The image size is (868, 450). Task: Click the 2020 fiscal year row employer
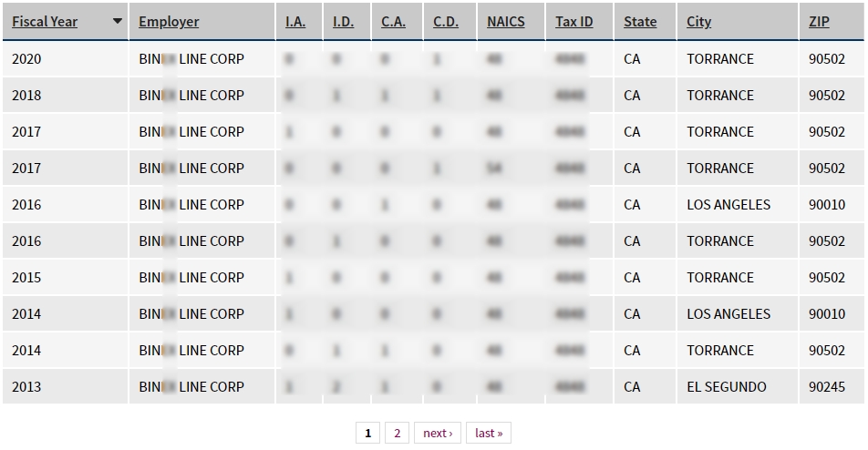click(x=191, y=59)
